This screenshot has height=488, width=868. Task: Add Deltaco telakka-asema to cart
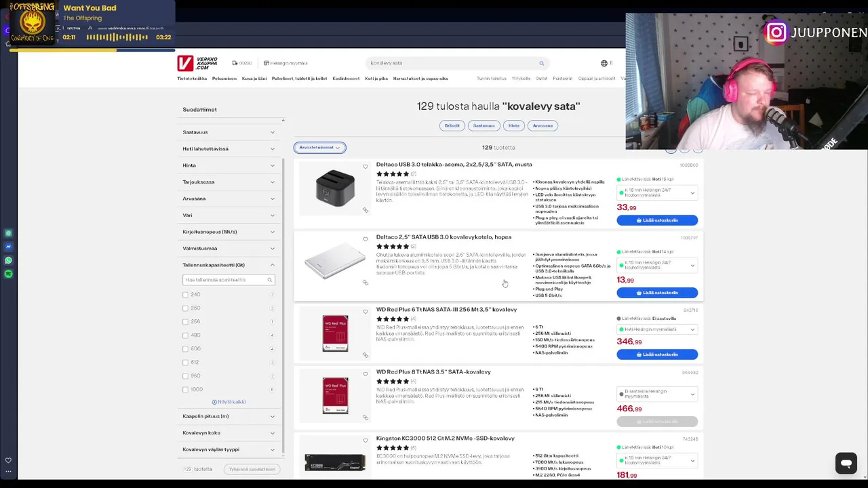657,220
